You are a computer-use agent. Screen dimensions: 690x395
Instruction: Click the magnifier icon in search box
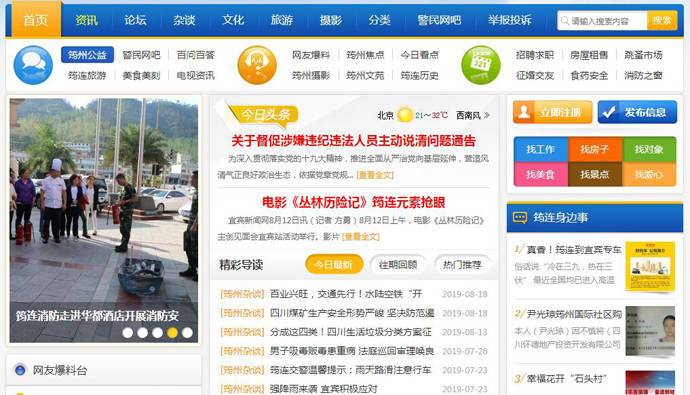564,21
